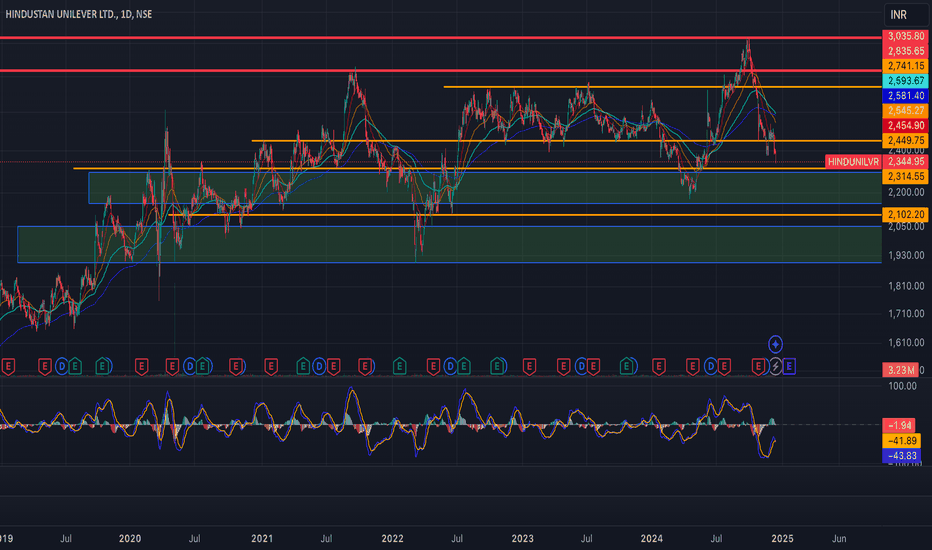Image resolution: width=932 pixels, height=550 pixels.
Task: Open the dividend D marker near Jul 2023
Action: (581, 366)
